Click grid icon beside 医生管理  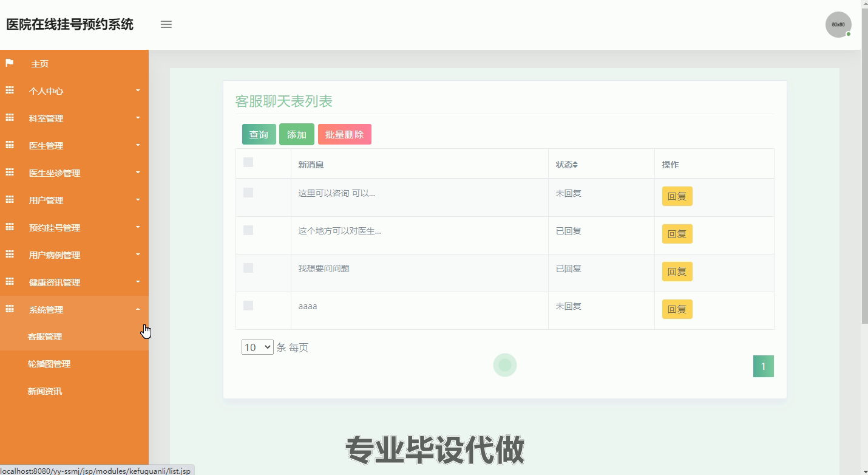[x=10, y=145]
